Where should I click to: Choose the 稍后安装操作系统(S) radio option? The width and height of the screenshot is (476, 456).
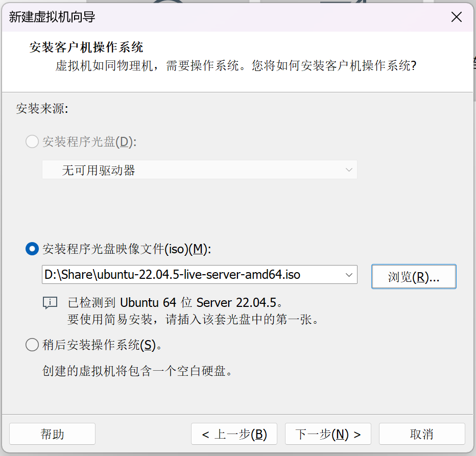click(32, 345)
